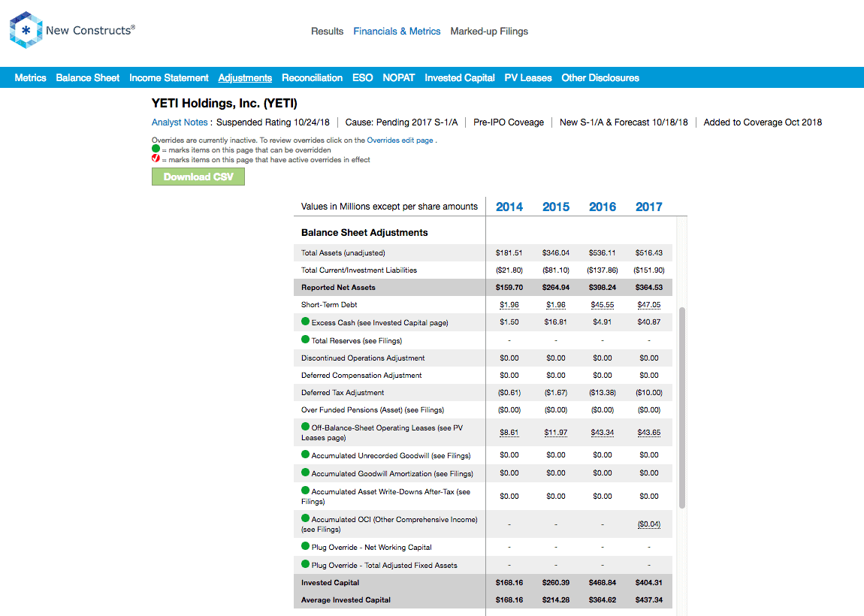Image resolution: width=864 pixels, height=616 pixels.
Task: Open the Results top navigation item
Action: pyautogui.click(x=328, y=32)
